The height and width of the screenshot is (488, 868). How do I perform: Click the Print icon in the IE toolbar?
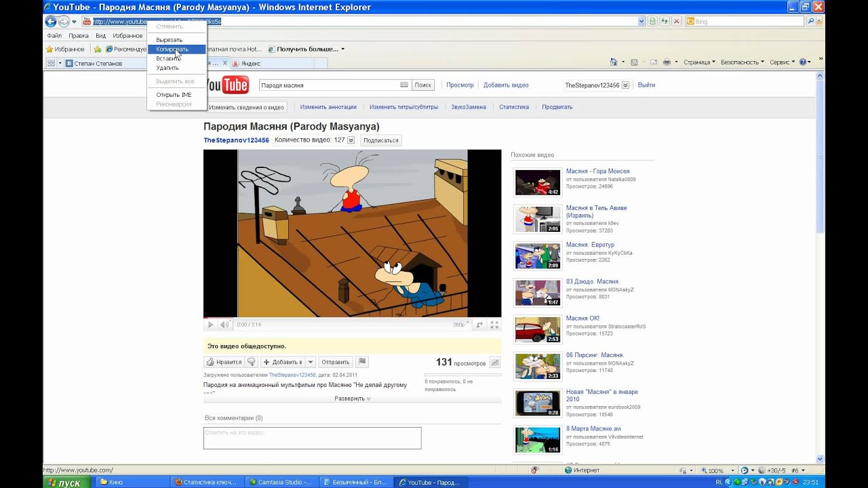[667, 62]
